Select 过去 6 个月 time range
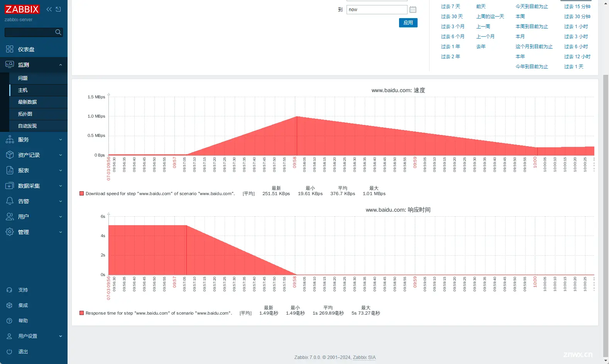Screen dimensions: 609x364 (x=453, y=37)
